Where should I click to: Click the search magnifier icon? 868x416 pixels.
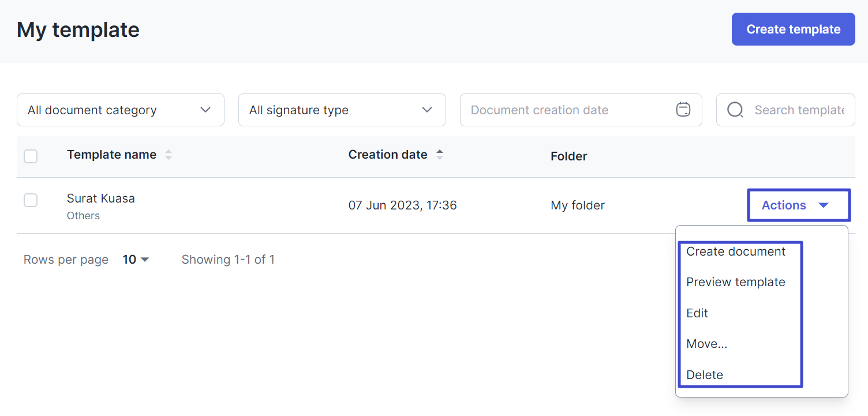735,110
